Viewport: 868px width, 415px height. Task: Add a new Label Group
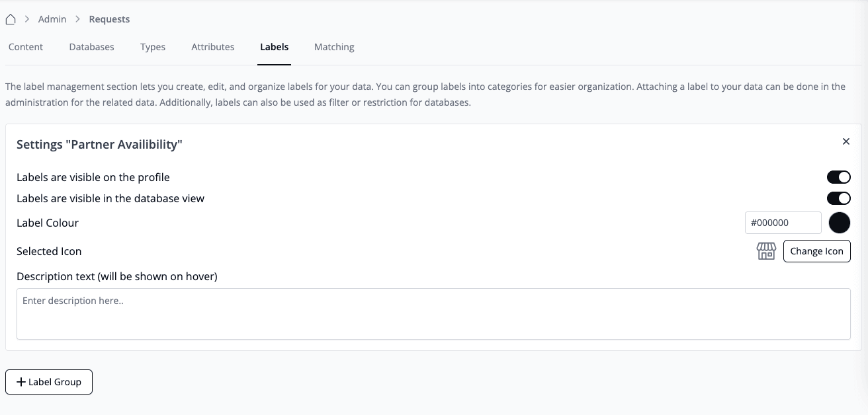[x=49, y=382]
